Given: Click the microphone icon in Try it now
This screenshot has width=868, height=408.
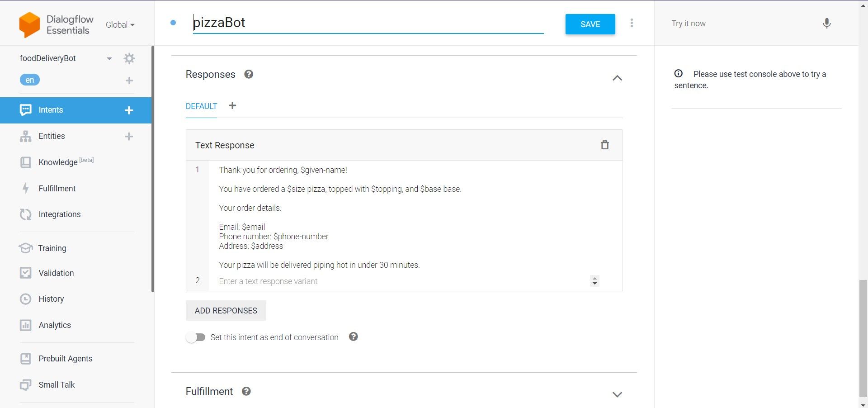Looking at the screenshot, I should [x=826, y=24].
